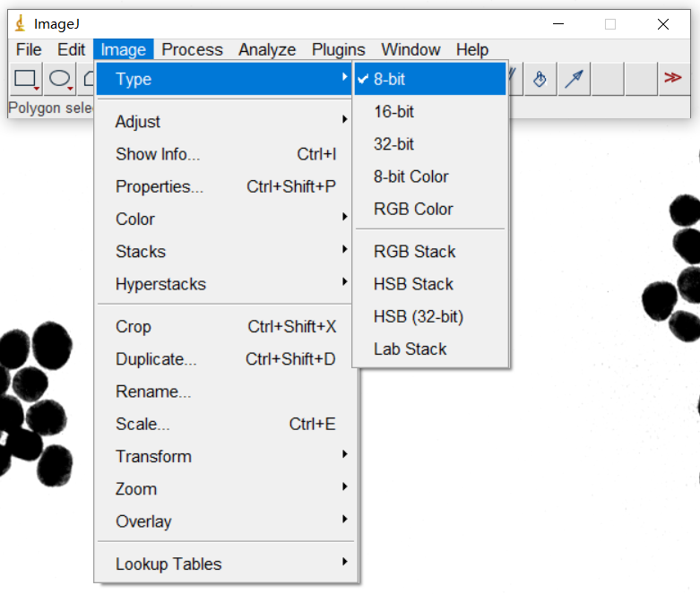Choose Duplicate... from the Image menu
This screenshot has height=594, width=700.
pos(156,359)
